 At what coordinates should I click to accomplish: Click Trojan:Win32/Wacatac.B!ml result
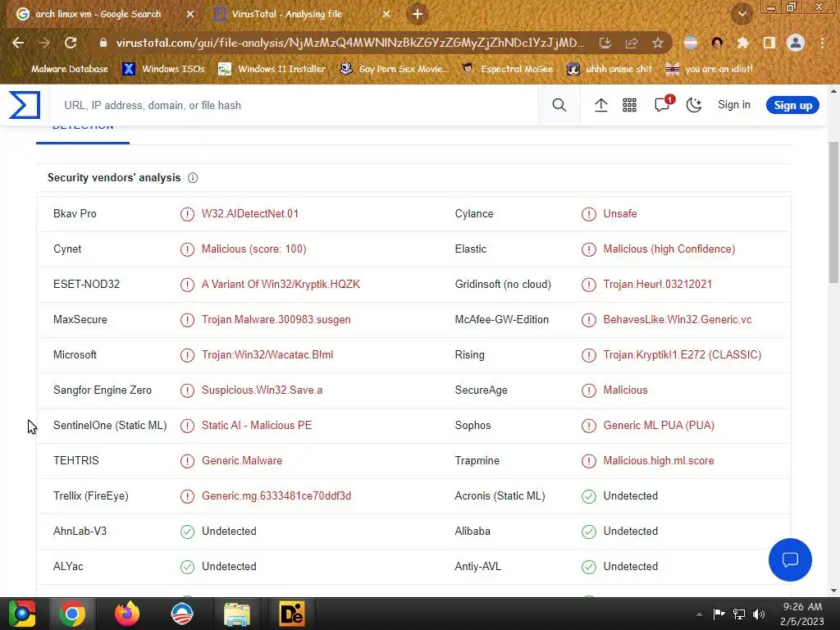[267, 354]
